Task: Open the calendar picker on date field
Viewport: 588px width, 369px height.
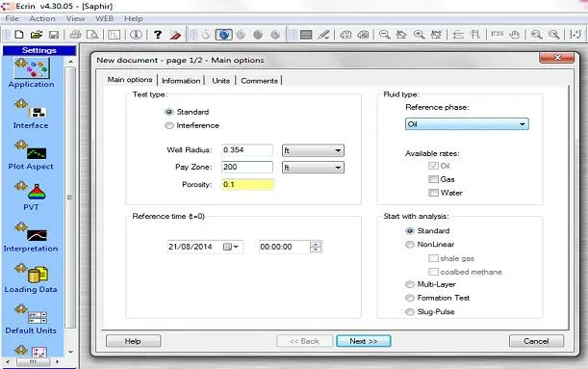Action: 231,247
